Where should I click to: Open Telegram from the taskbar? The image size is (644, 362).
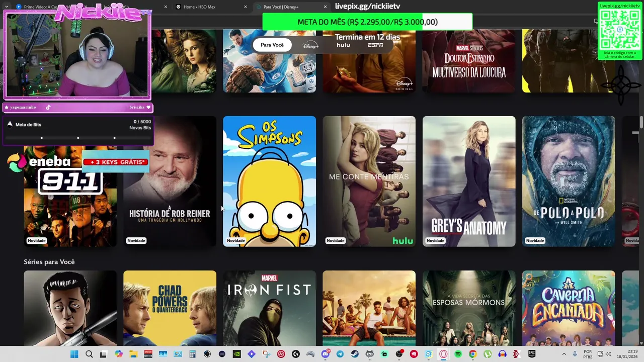(340, 354)
